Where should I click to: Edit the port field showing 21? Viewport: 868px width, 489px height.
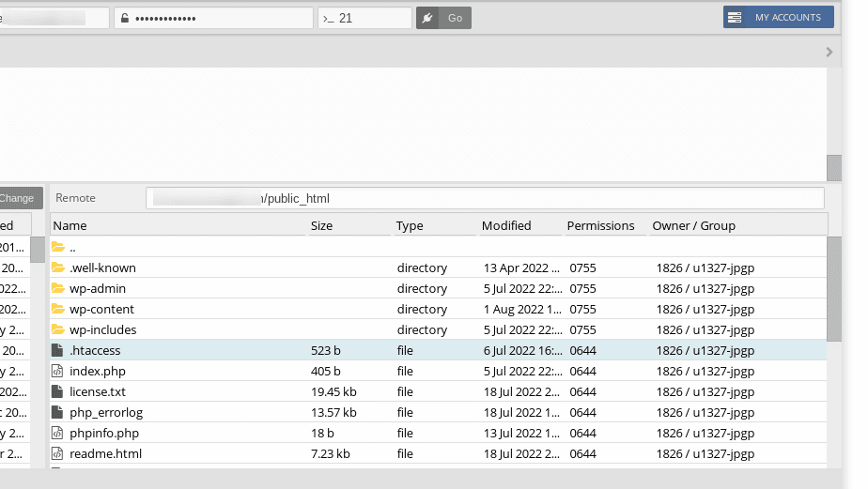(364, 18)
